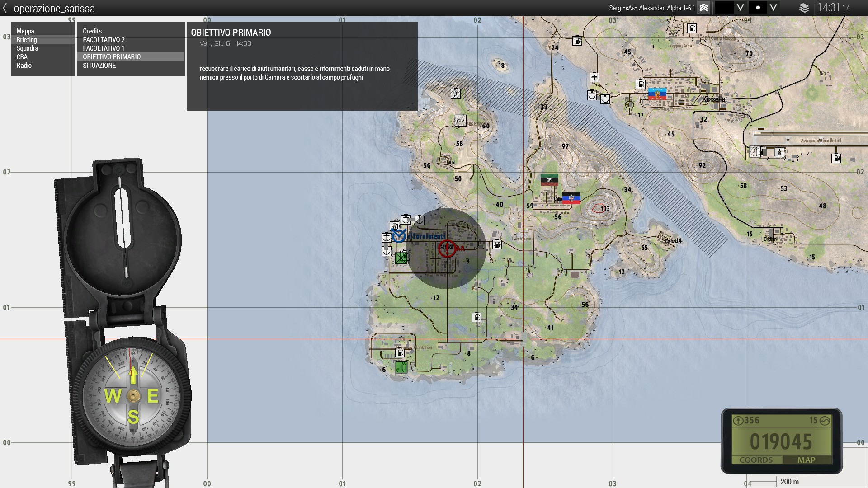Screen dimensions: 868x488
Task: Open the CBA menu entry
Action: tap(43, 57)
